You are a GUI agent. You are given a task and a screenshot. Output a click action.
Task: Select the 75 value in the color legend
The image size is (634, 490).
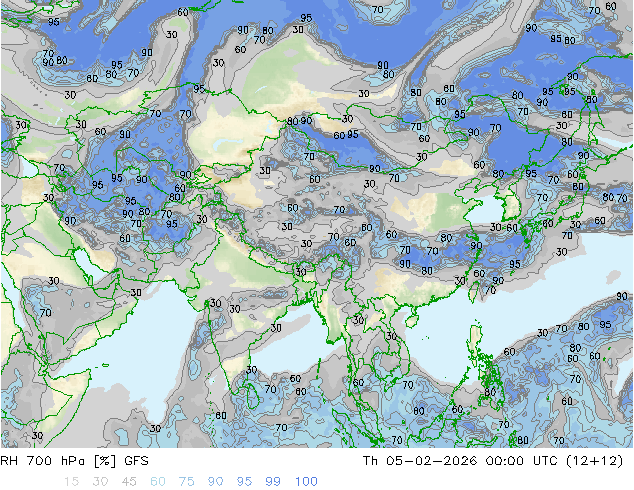(186, 482)
